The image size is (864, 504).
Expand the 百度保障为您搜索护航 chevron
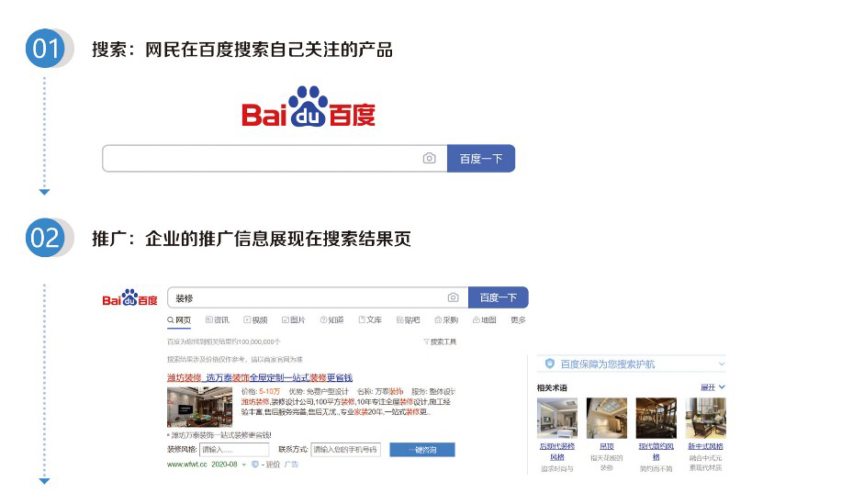coord(722,364)
